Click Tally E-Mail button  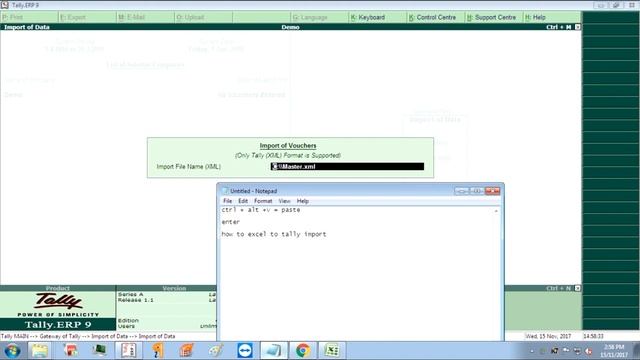(145, 17)
